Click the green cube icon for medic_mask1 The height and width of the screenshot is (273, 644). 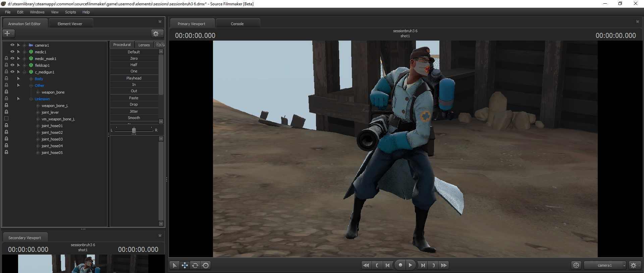31,59
